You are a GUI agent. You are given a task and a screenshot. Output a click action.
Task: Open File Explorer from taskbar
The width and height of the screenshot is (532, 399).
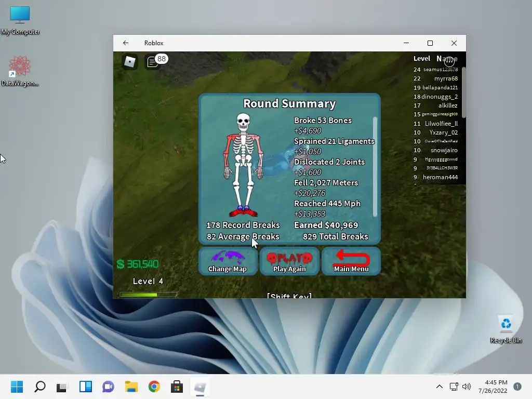[131, 387]
